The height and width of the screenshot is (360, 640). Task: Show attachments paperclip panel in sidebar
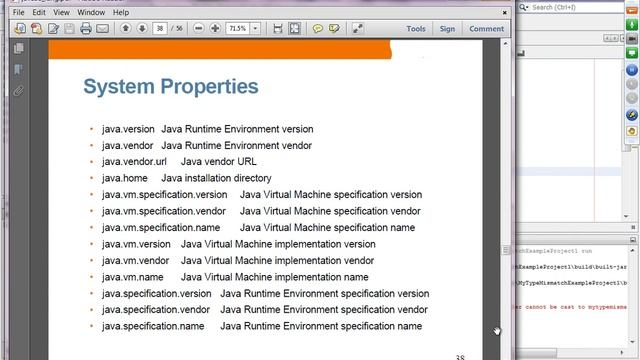pos(18,91)
